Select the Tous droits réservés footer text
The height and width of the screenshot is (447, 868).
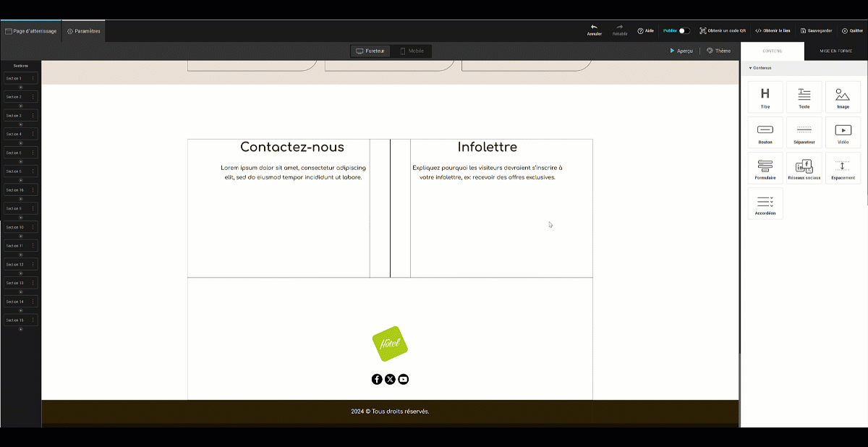coord(390,412)
